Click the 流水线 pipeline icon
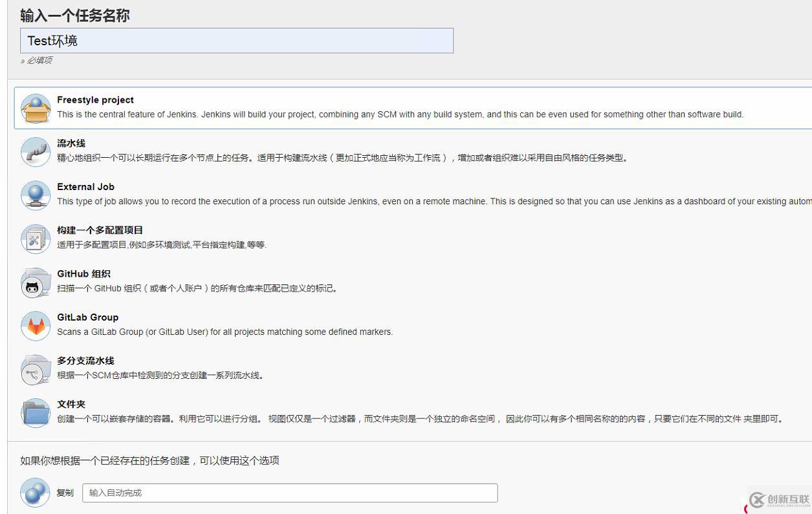Screen dimensions: 812x514 pos(36,151)
